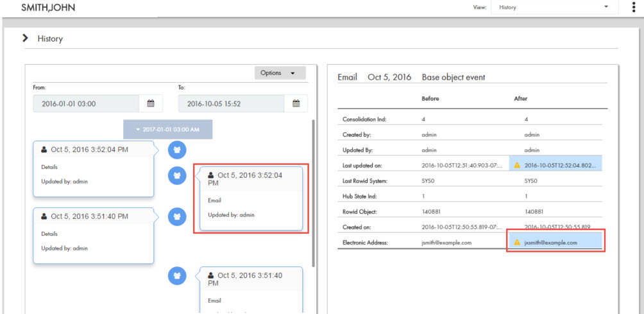The height and width of the screenshot is (314, 644).
Task: Open the vertical three-dot menu
Action: pos(634,7)
